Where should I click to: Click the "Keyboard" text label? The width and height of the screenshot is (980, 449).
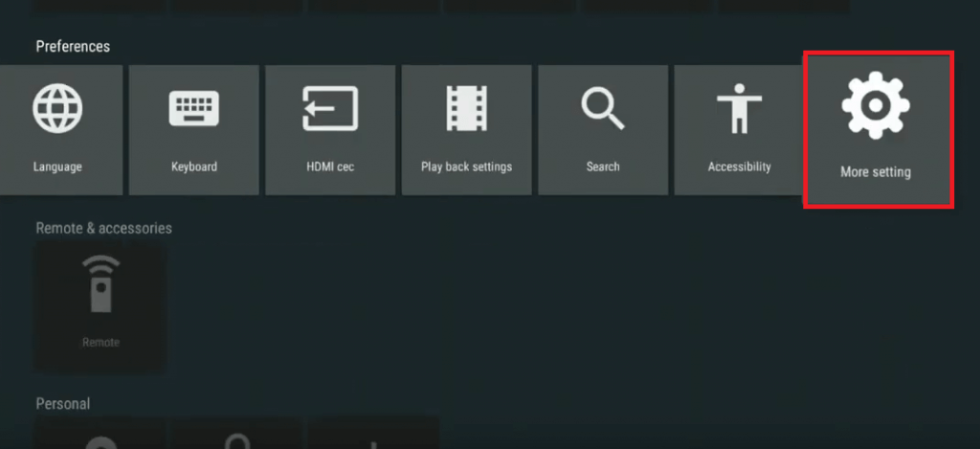[194, 167]
